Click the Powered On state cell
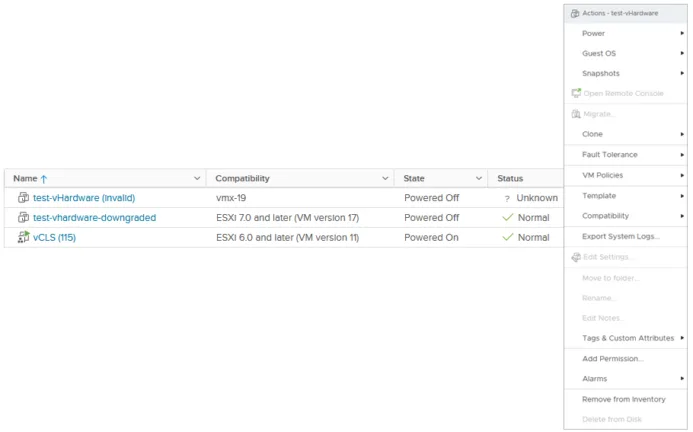Viewport: 693px width, 432px height. 431,237
